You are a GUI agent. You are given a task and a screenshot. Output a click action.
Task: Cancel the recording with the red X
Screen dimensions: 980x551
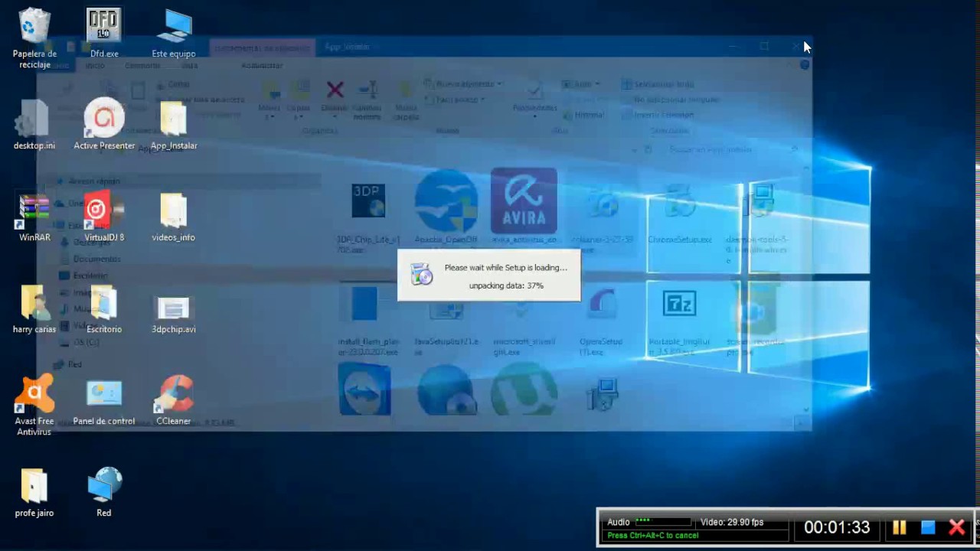tap(957, 527)
